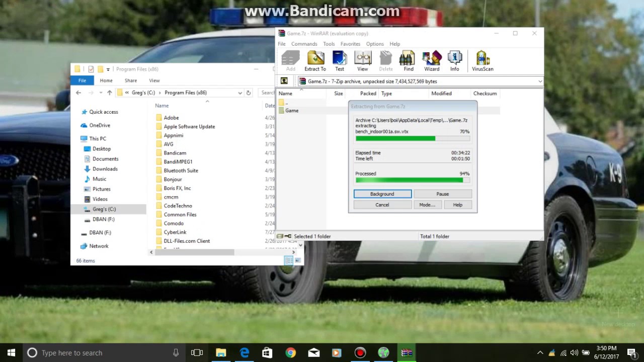Open the Commands menu in WinRAR
This screenshot has height=362, width=644.
tap(304, 44)
